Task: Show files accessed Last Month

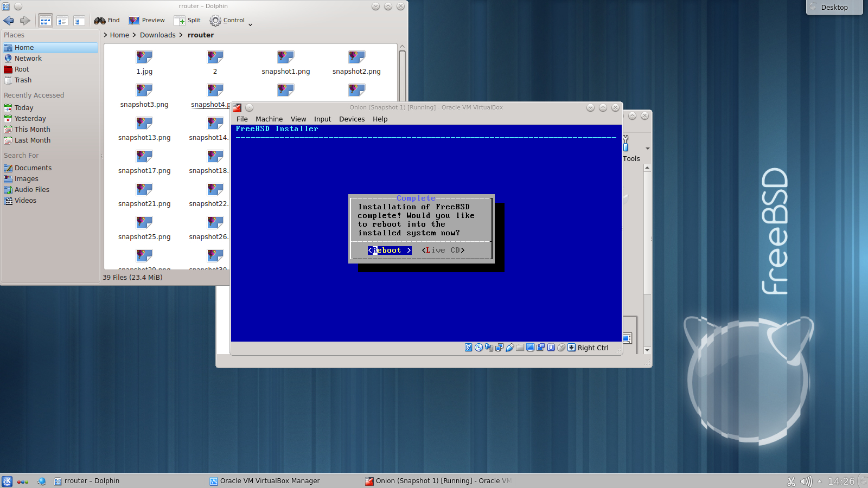Action: point(50,140)
